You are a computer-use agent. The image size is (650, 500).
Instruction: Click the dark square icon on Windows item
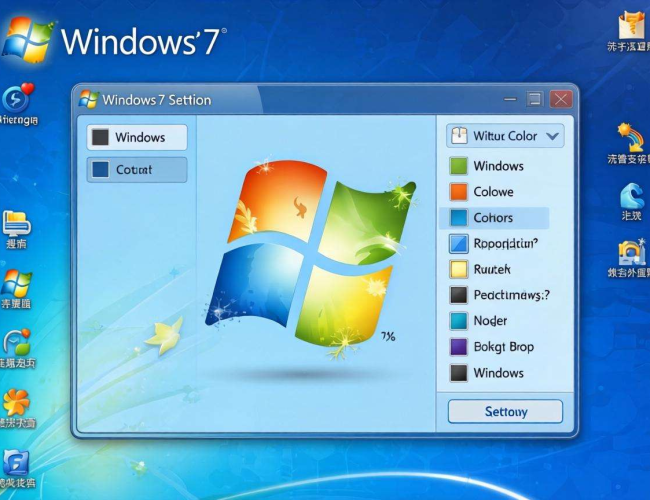click(100, 137)
